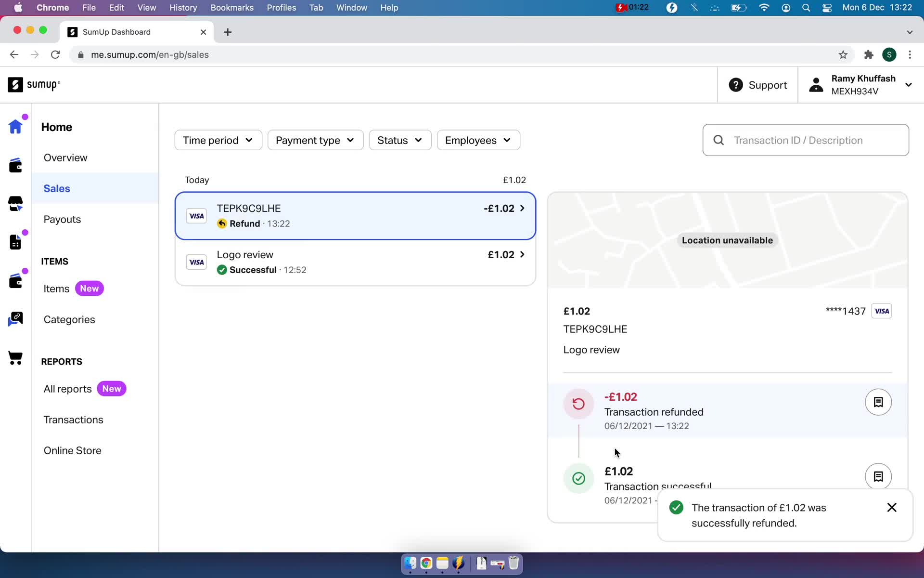Open Chrome three-dot menu
Screen dimensions: 924x578
click(910, 54)
